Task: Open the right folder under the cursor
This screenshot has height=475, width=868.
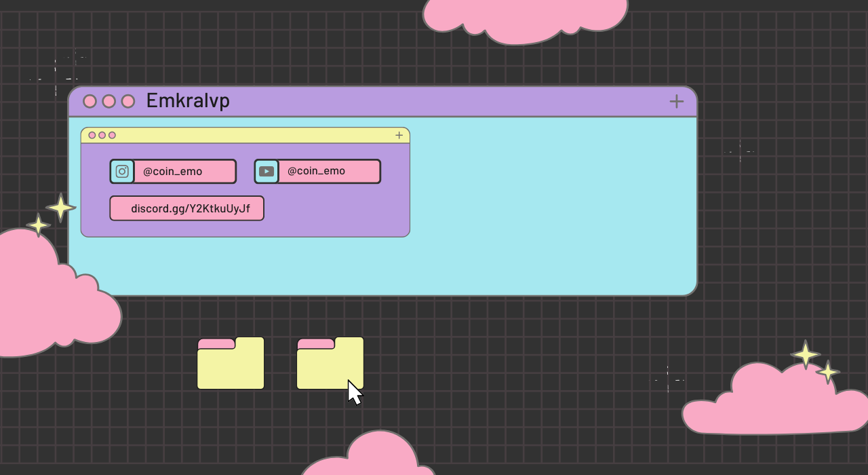Action: (330, 364)
